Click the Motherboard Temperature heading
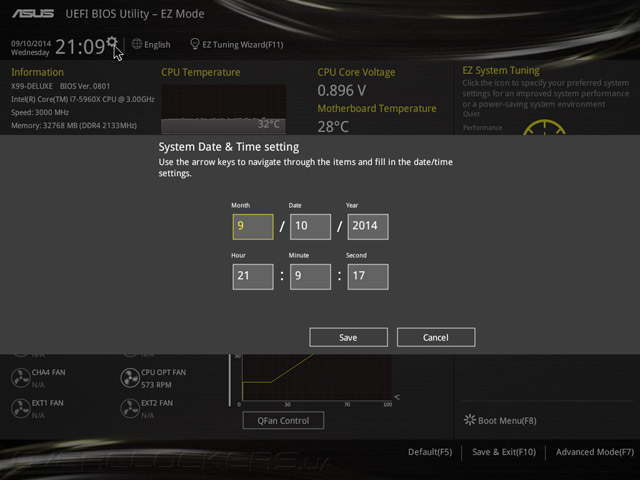This screenshot has width=640, height=480. [x=377, y=109]
